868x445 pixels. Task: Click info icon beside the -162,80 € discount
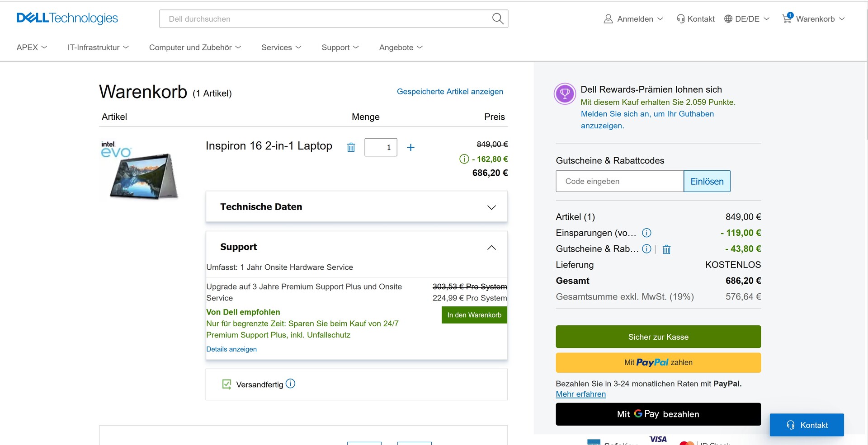point(464,159)
